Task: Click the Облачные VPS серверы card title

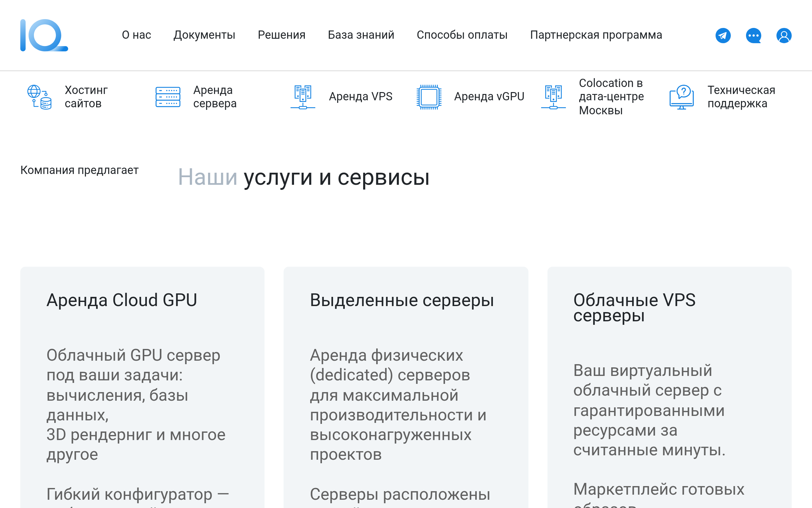Action: click(634, 308)
